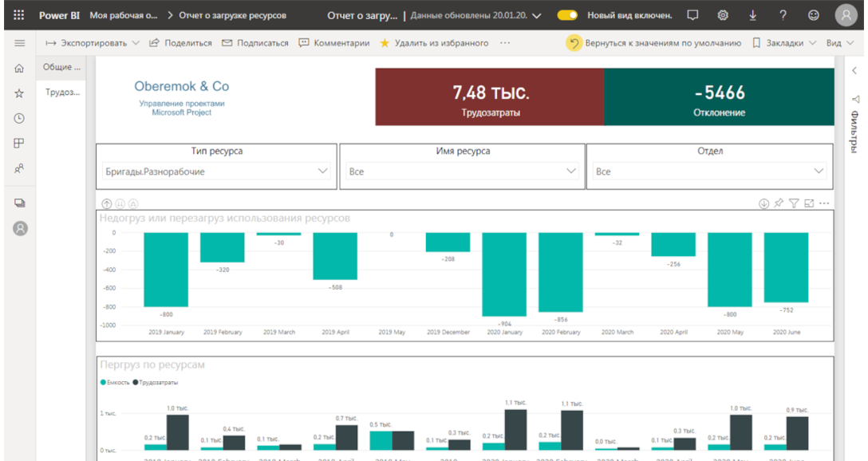Switch to the 'Трудоз...' report page
The height and width of the screenshot is (461, 868).
(x=62, y=93)
